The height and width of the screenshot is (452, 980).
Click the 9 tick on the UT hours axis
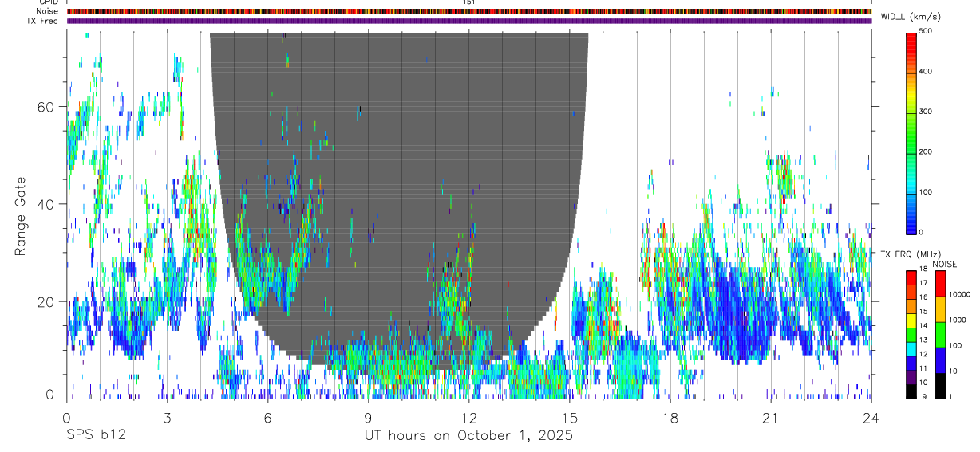pos(368,417)
